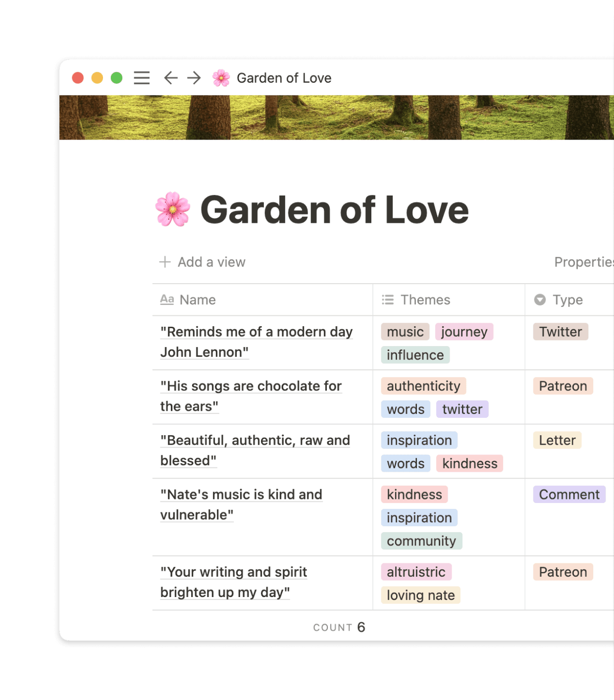Click the plus icon beside Add a view
The width and height of the screenshot is (614, 700).
coord(165,262)
